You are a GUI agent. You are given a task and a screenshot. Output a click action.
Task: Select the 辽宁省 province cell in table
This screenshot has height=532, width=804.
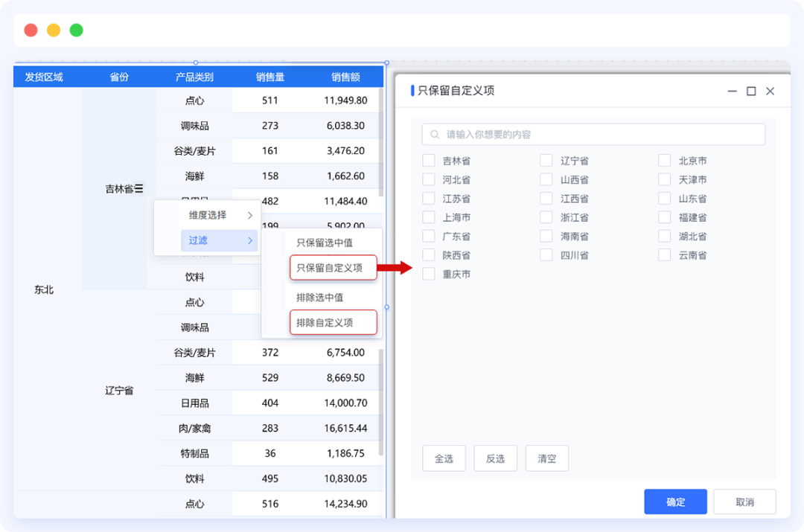pos(119,391)
